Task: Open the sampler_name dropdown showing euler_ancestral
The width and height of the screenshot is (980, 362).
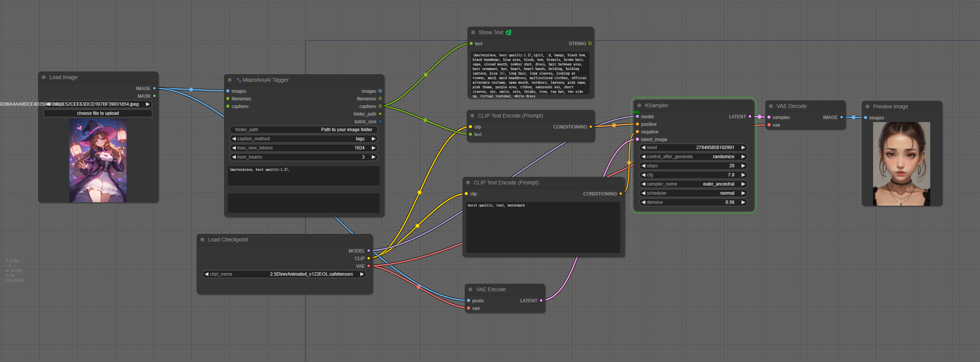Action: click(x=693, y=184)
